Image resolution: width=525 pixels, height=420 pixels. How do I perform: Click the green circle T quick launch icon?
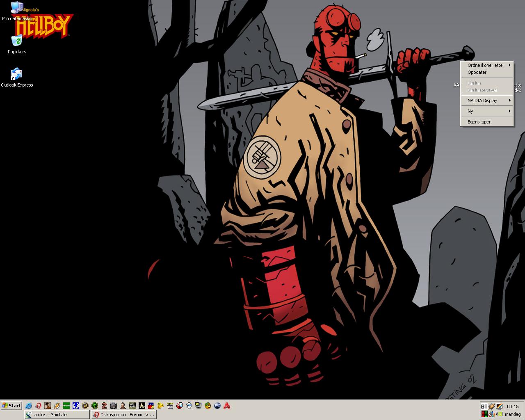(x=95, y=406)
